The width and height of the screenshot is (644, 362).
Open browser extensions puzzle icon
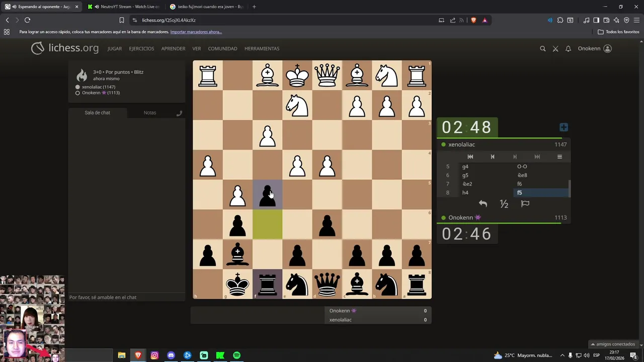click(560, 20)
